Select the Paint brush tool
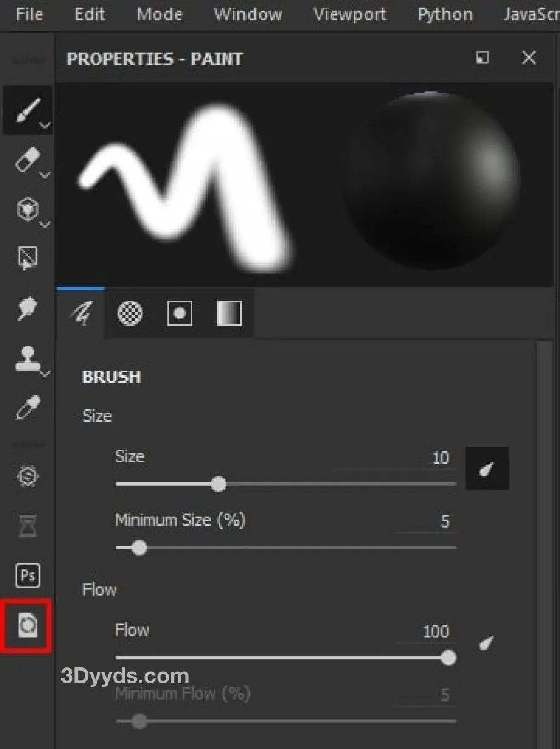 26,110
